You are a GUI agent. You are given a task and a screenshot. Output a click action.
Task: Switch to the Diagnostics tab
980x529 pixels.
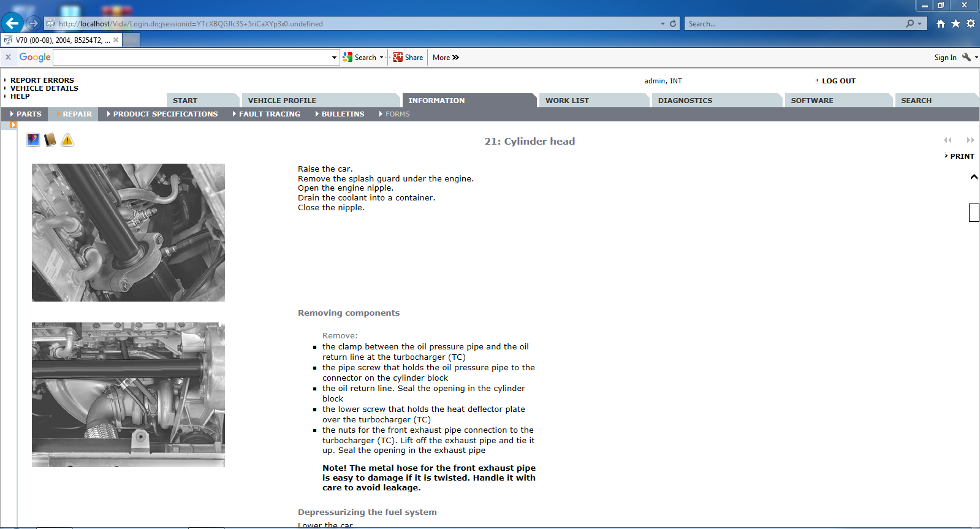pos(685,101)
